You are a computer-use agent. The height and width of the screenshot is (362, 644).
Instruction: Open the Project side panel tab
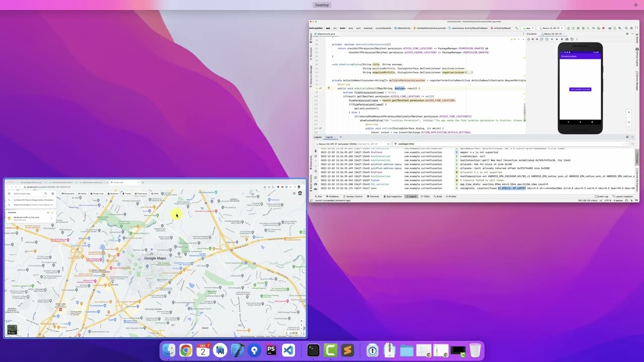(x=311, y=38)
